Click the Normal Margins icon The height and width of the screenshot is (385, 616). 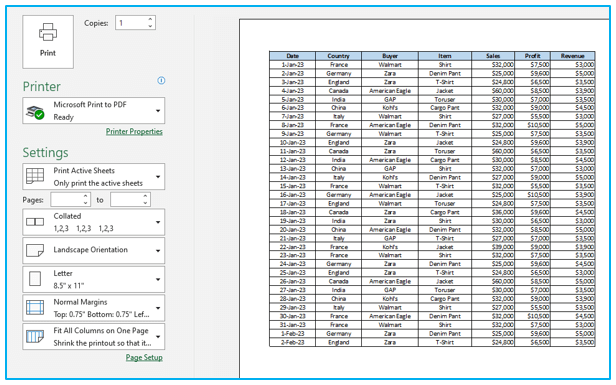(x=35, y=308)
